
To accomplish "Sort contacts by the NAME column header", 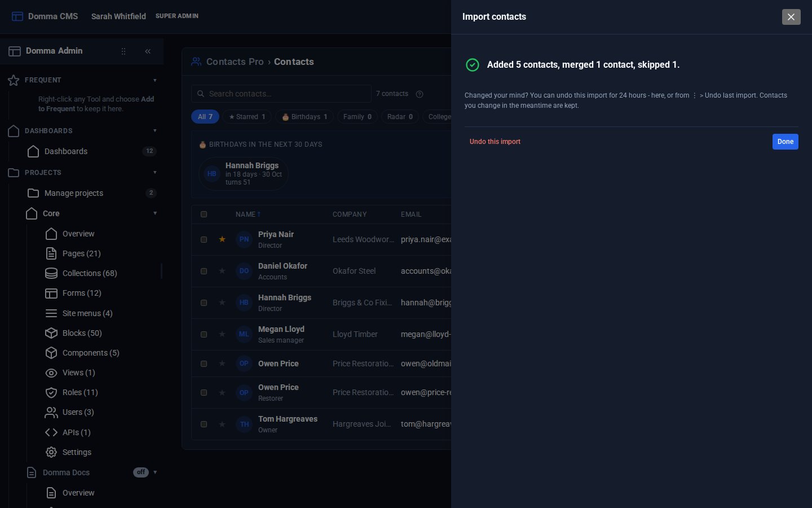I will (x=248, y=214).
